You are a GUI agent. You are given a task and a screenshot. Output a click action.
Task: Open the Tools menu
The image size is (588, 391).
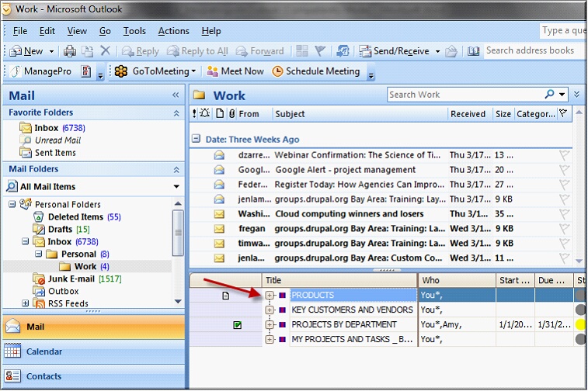point(134,31)
